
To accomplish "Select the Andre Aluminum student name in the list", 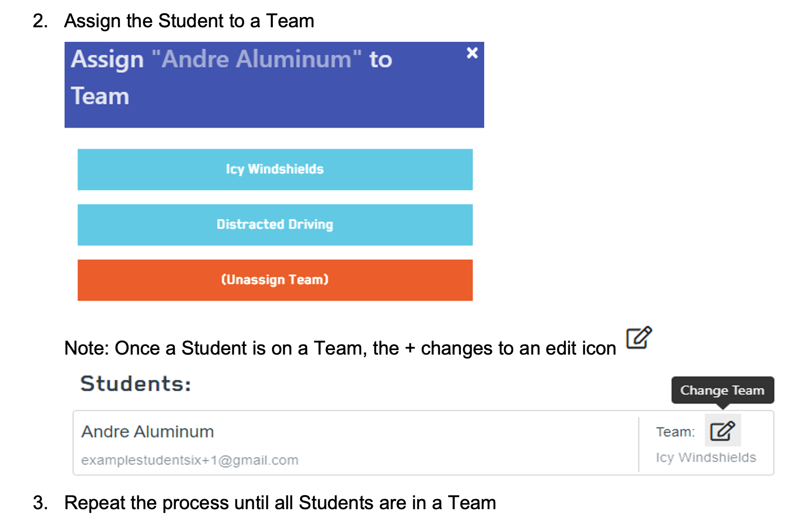I will click(x=147, y=431).
